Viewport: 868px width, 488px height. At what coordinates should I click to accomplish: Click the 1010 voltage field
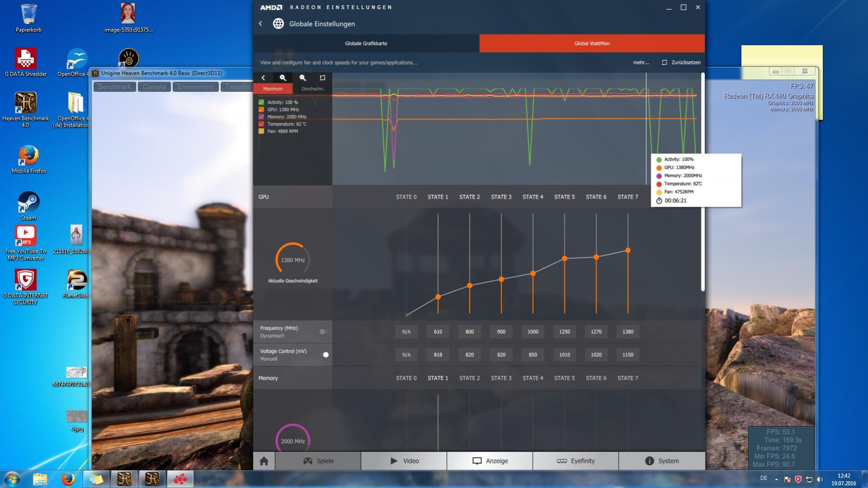564,355
